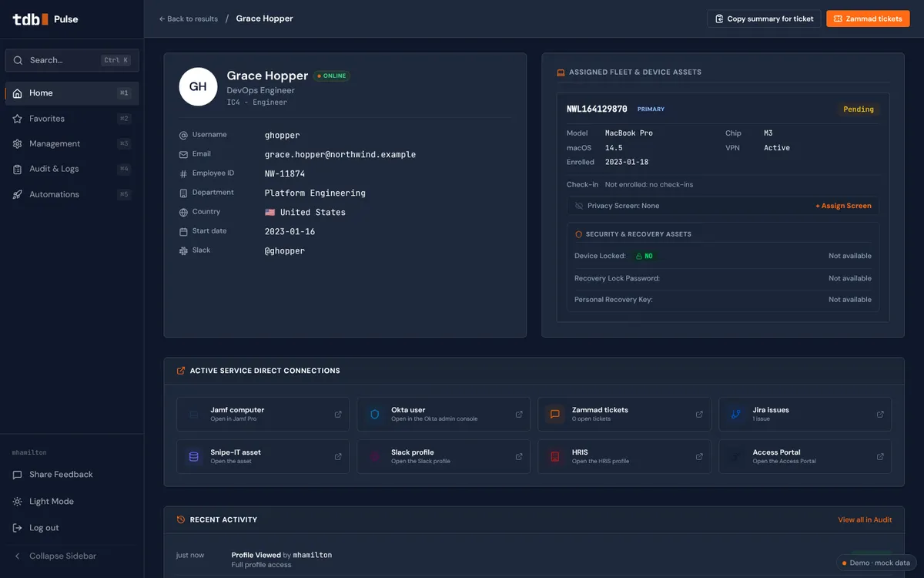The width and height of the screenshot is (924, 578).
Task: Click the email envelope icon
Action: pos(183,154)
